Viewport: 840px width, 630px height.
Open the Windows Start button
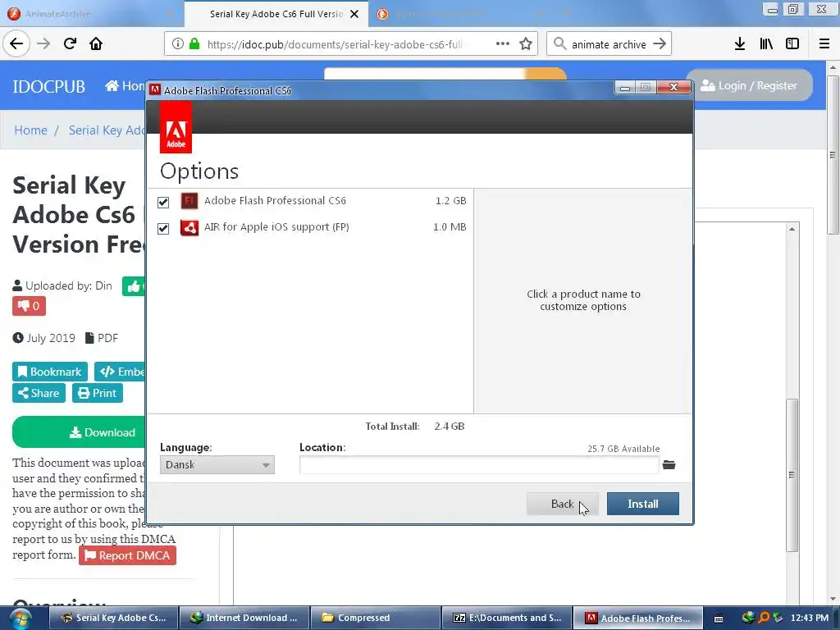[x=20, y=619]
